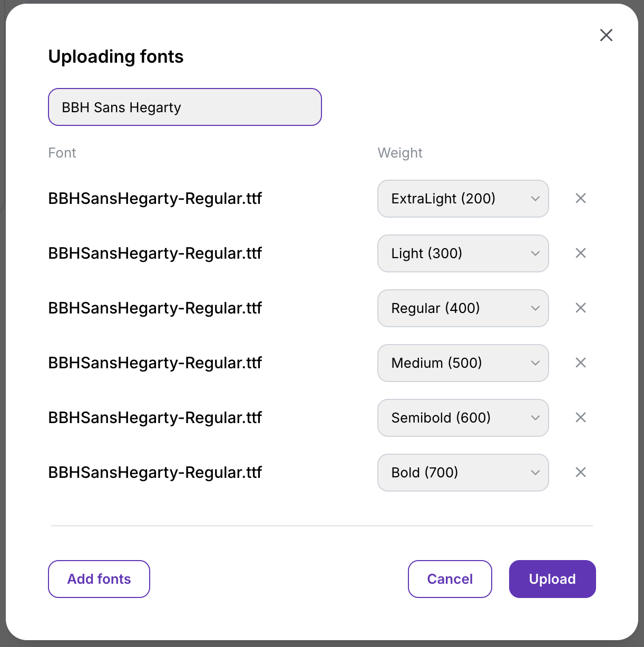The image size is (644, 647).
Task: Select the filename in the ExtraLight row
Action: pyautogui.click(x=155, y=199)
